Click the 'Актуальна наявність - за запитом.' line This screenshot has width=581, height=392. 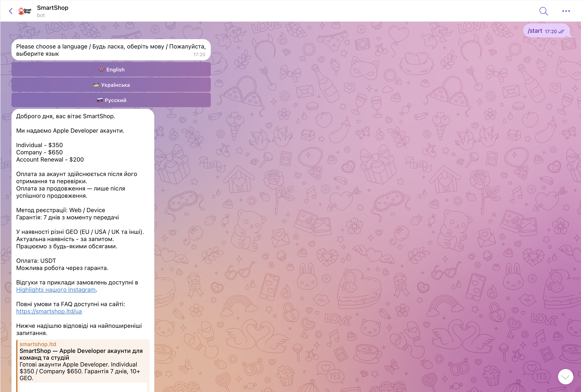(65, 239)
